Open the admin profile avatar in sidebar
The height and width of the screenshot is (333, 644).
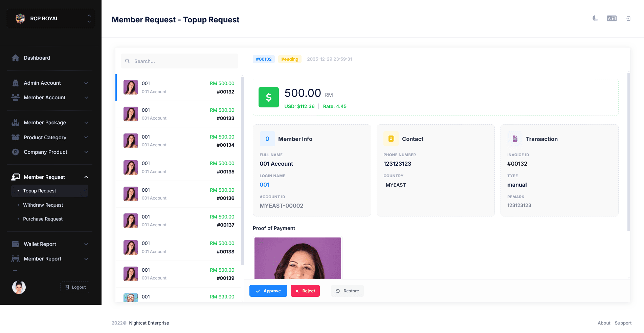19,287
